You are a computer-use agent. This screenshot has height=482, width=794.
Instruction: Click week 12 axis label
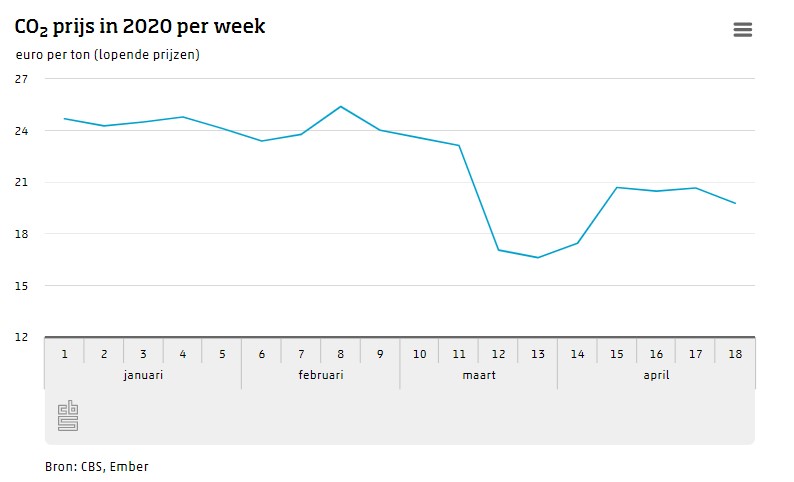(x=498, y=354)
